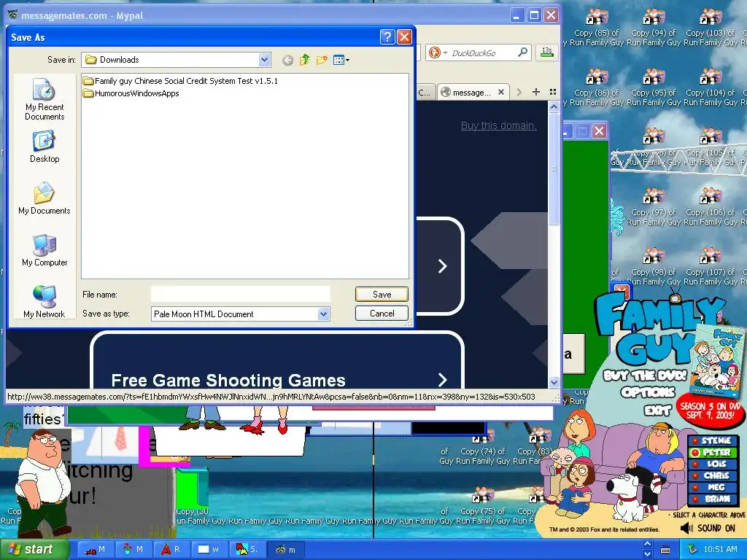
Task: Click the browser vertical scrollbar thumb
Action: coord(554,169)
